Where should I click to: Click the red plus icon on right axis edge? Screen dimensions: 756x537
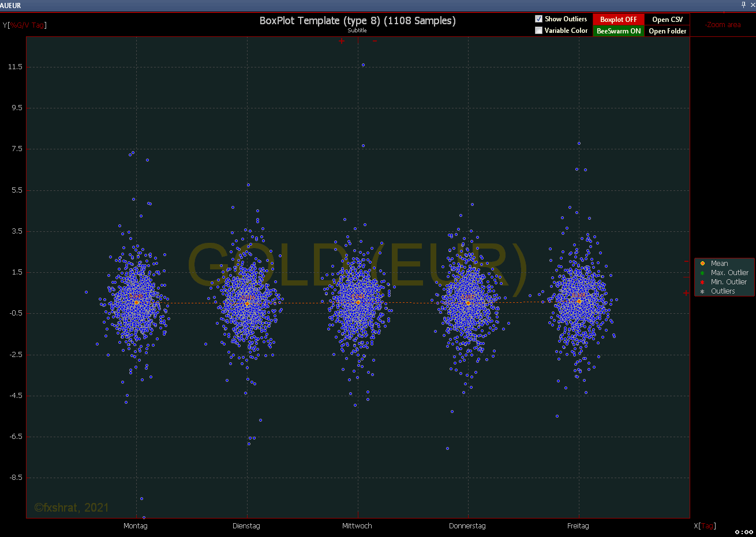click(x=686, y=293)
